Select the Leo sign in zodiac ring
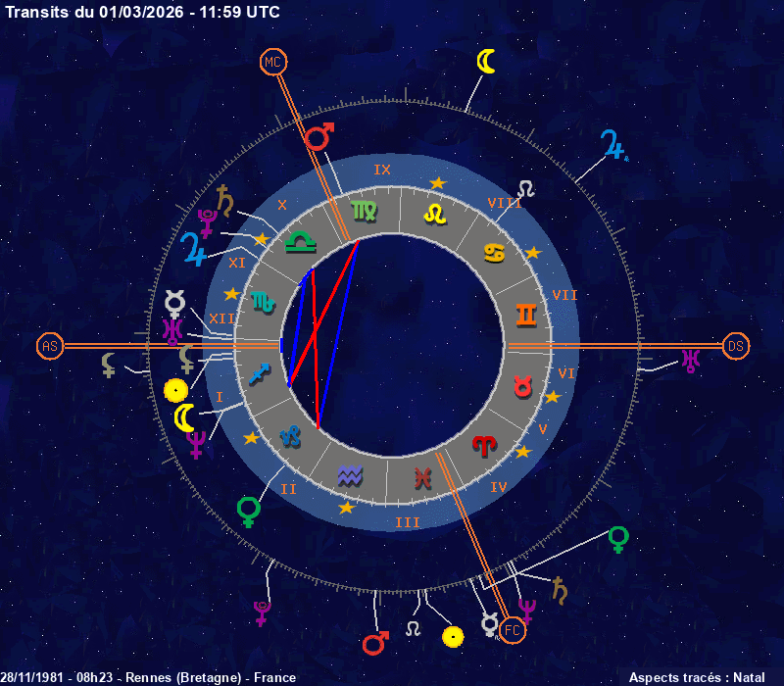The width and height of the screenshot is (784, 686). tap(434, 213)
